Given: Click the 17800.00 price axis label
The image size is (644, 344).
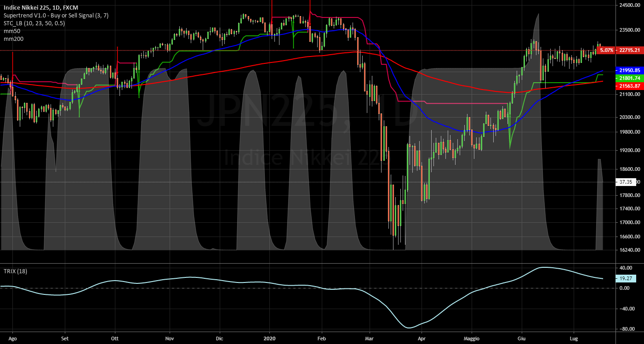Looking at the screenshot, I should 630,195.
